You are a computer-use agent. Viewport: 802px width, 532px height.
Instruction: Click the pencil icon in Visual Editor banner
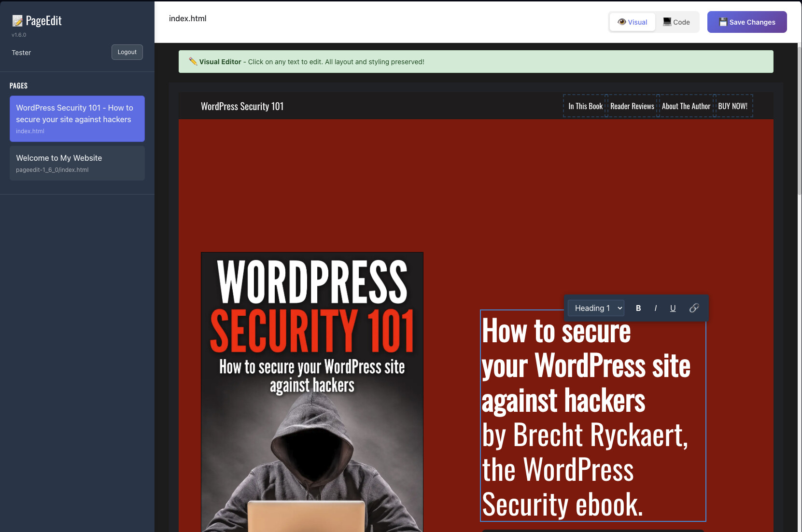tap(193, 61)
